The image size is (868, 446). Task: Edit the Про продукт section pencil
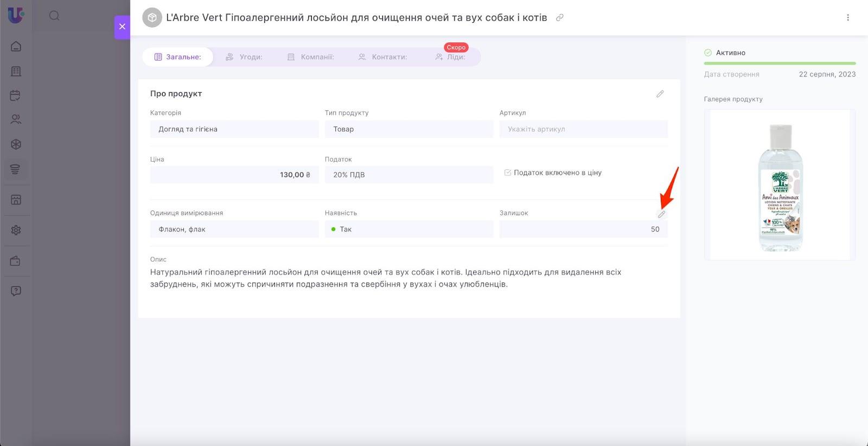[660, 94]
